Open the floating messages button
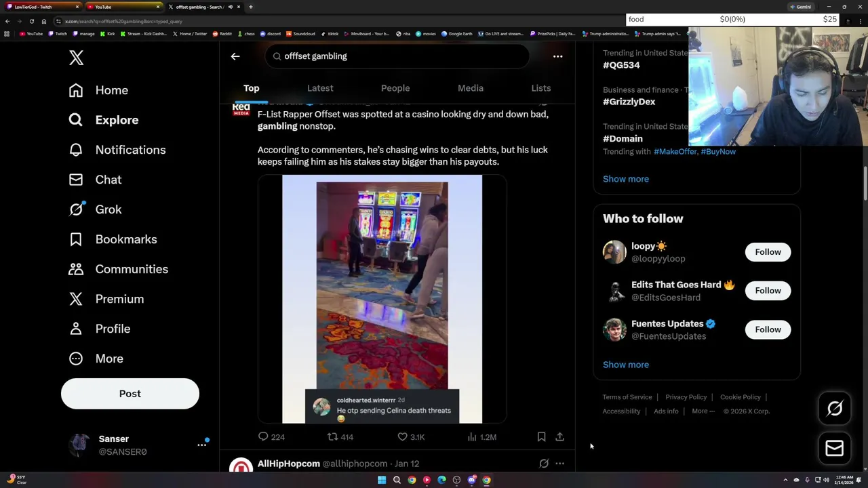Screen dimensions: 868x488 coord(835,448)
